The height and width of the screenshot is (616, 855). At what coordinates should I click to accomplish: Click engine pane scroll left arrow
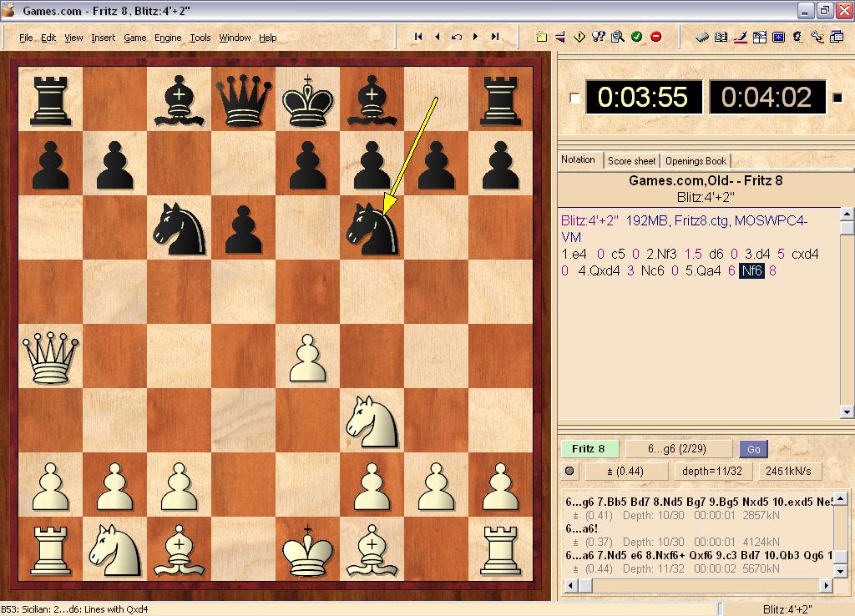pyautogui.click(x=569, y=585)
